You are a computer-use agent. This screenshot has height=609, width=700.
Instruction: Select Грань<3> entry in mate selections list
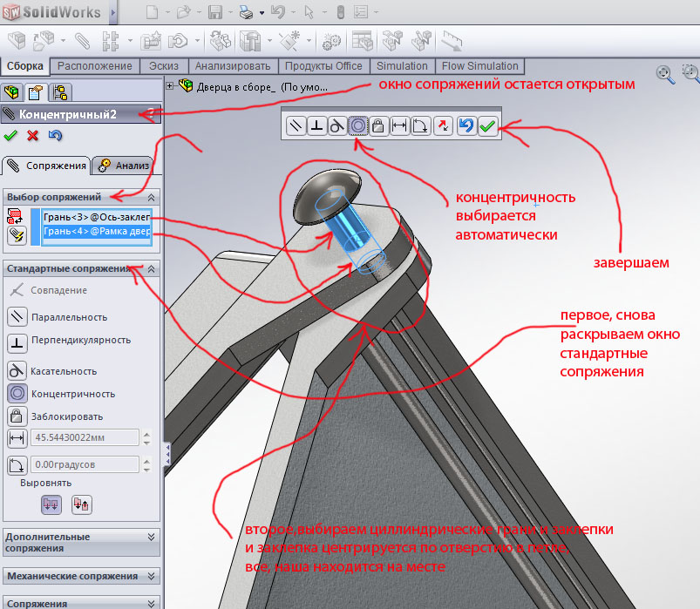(x=96, y=216)
